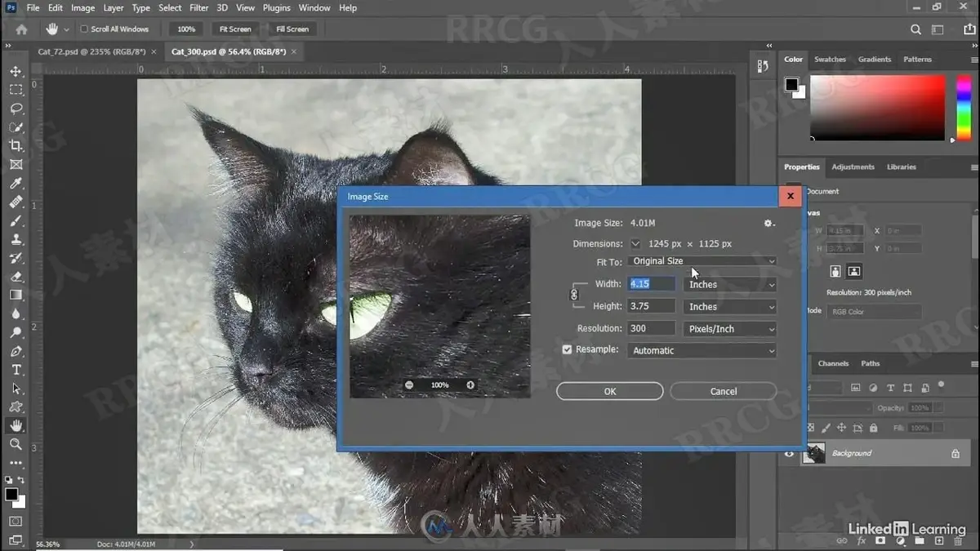
Task: Select the Pen tool
Action: point(16,351)
